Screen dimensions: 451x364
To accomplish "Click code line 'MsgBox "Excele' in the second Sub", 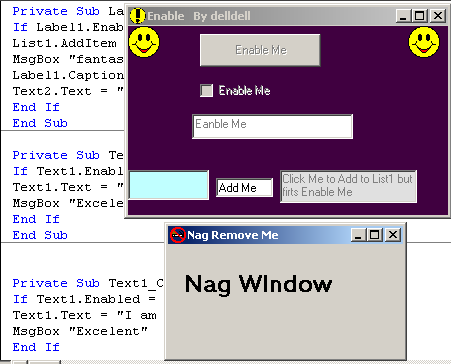I will click(68, 203).
